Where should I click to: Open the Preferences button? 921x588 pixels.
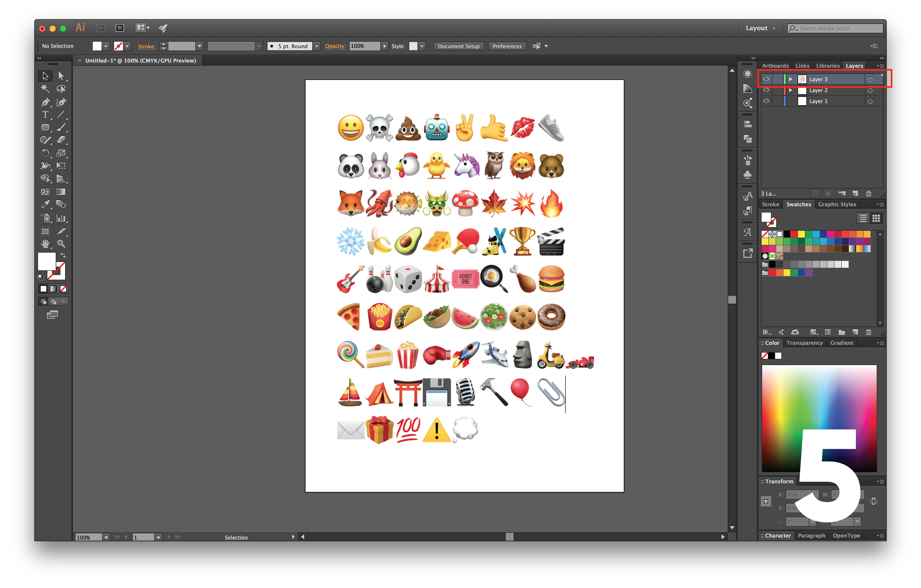(x=507, y=46)
